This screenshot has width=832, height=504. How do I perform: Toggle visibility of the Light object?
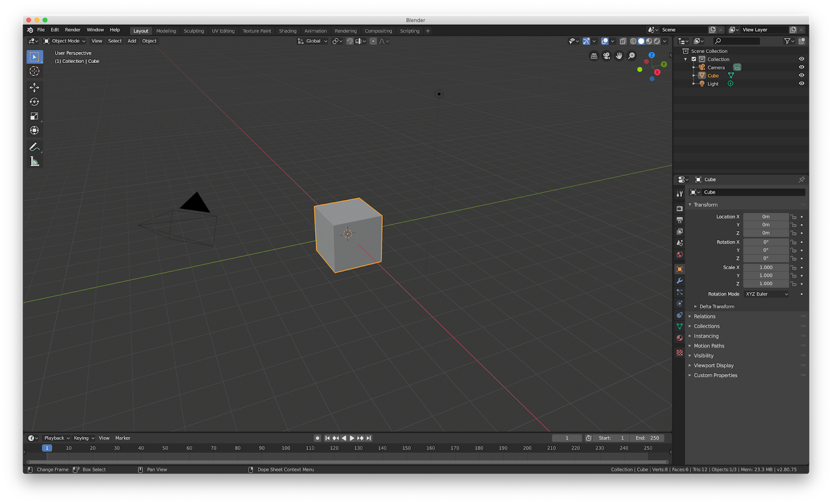coord(801,84)
